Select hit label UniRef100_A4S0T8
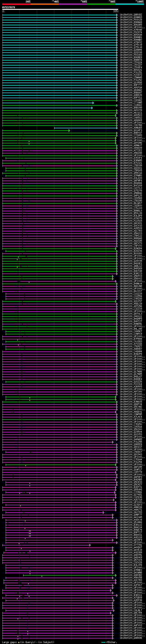This screenshot has height=644, width=146. (131, 110)
